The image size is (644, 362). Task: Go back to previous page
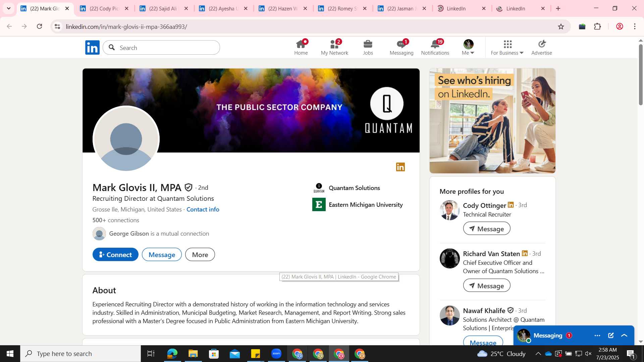click(x=9, y=26)
